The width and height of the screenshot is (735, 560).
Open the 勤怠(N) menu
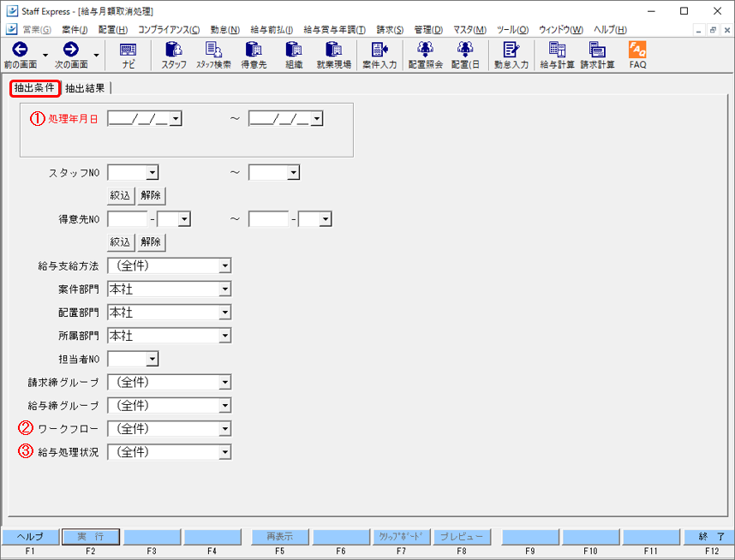click(x=225, y=29)
